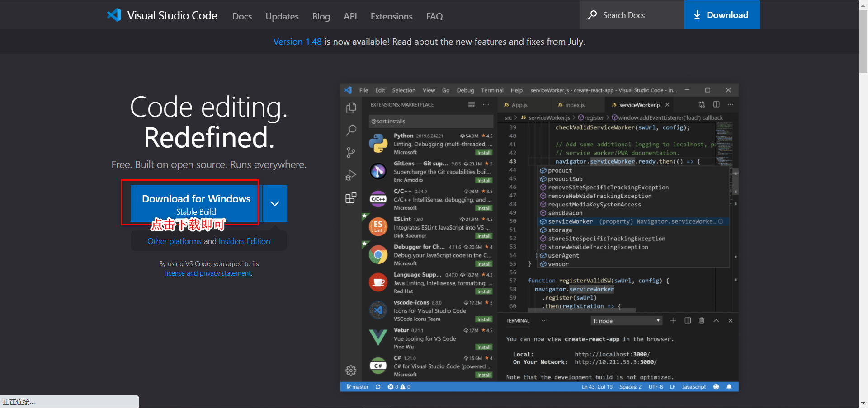
Task: Close the serviceWorker.js tab
Action: 667,105
